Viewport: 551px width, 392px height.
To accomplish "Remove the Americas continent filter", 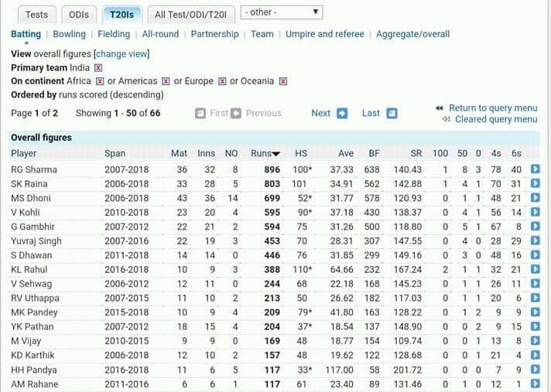I will click(x=166, y=81).
